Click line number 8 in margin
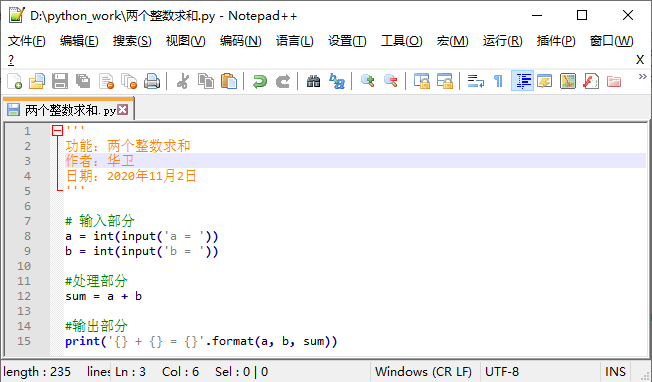 pyautogui.click(x=27, y=236)
